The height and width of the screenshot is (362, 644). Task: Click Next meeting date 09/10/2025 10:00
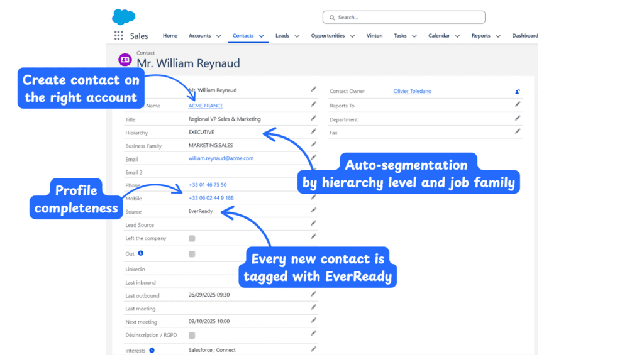[209, 321]
